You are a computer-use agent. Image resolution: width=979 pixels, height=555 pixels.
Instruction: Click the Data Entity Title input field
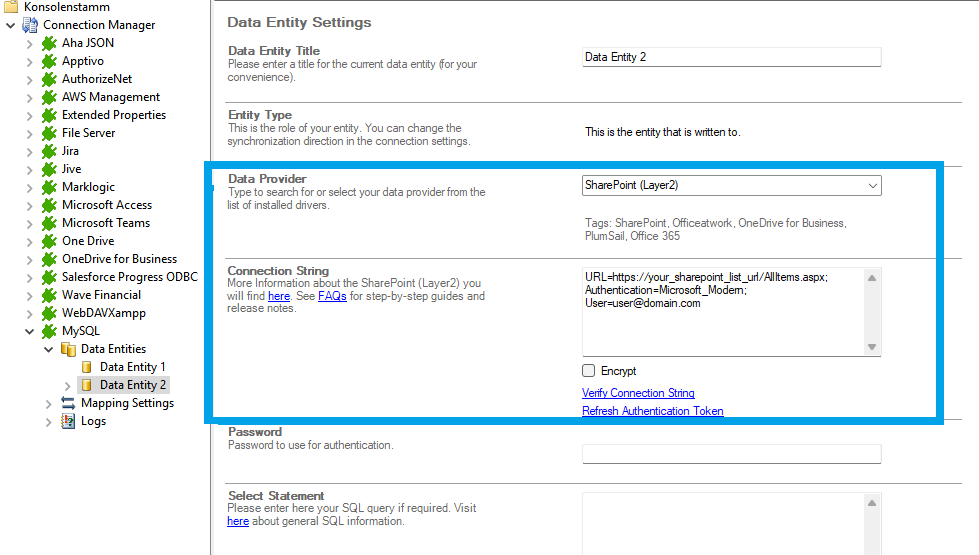pyautogui.click(x=731, y=57)
